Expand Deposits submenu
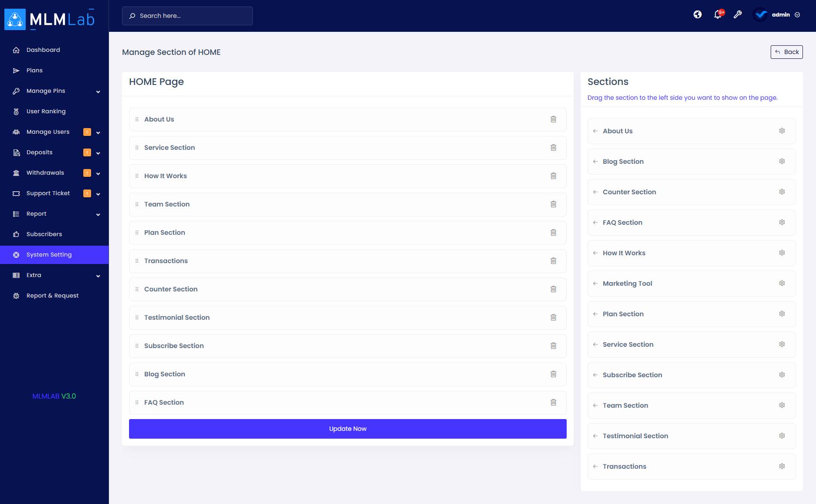 (98, 153)
